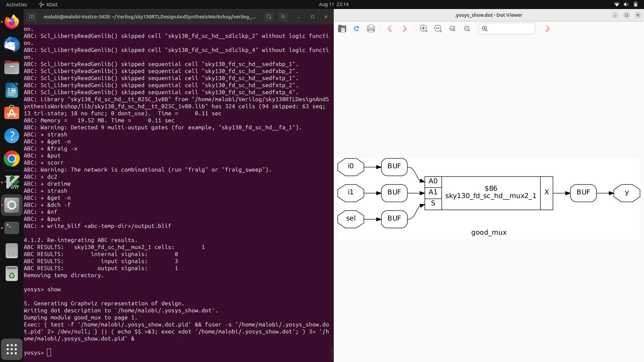This screenshot has height=362, width=644.
Task: Reload the yosys_show.dot graph
Action: pos(356,28)
